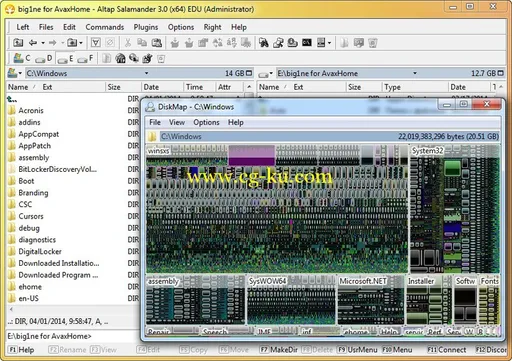This screenshot has height=361, width=512.
Task: Expand E:\big1ne for AvaxHome path dropdown
Action: pyautogui.click(x=415, y=73)
